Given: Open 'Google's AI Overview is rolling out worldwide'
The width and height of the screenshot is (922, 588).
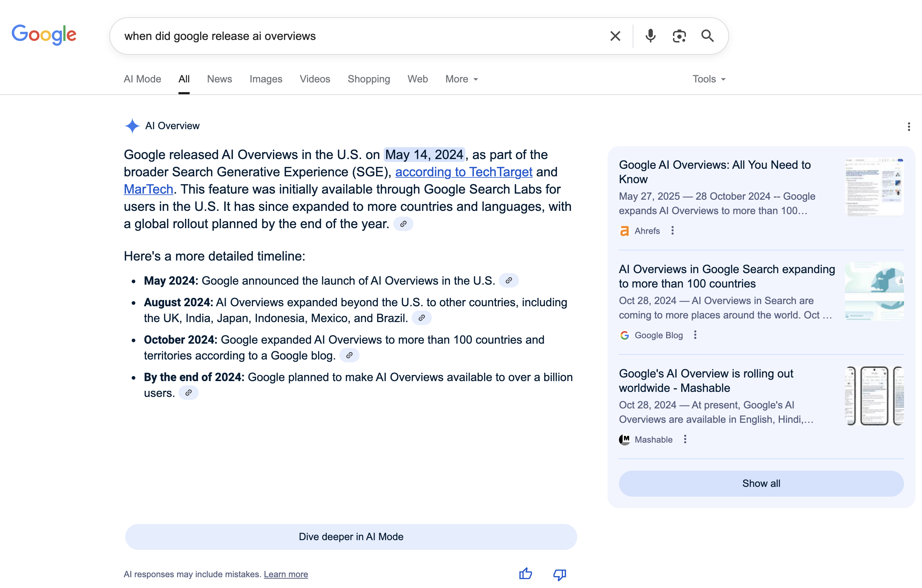Looking at the screenshot, I should 706,380.
